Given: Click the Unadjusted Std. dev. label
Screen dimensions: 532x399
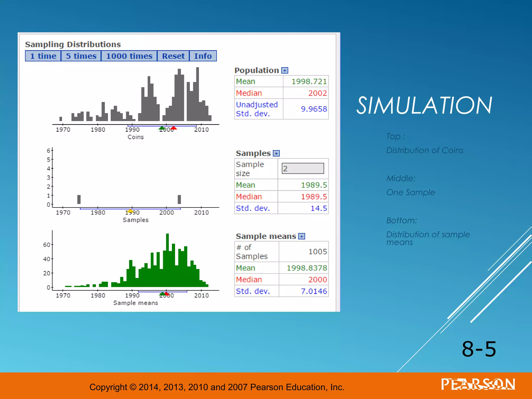Looking at the screenshot, I should click(257, 109).
